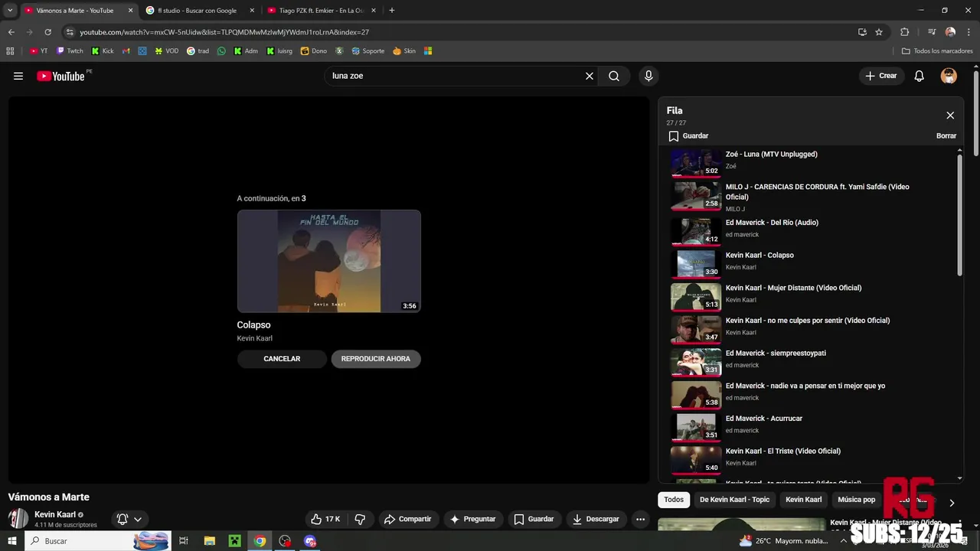This screenshot has width=980, height=551.
Task: Clear the search box with the X icon
Action: 590,76
